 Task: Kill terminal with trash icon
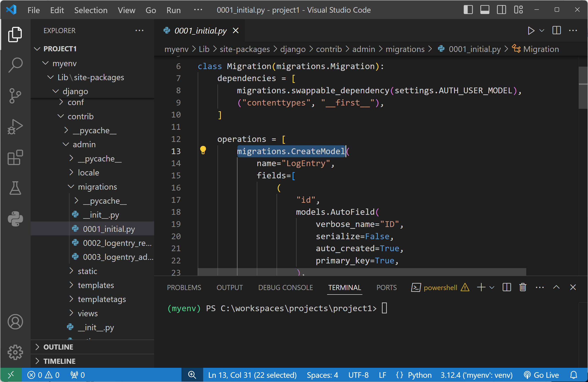click(x=522, y=287)
